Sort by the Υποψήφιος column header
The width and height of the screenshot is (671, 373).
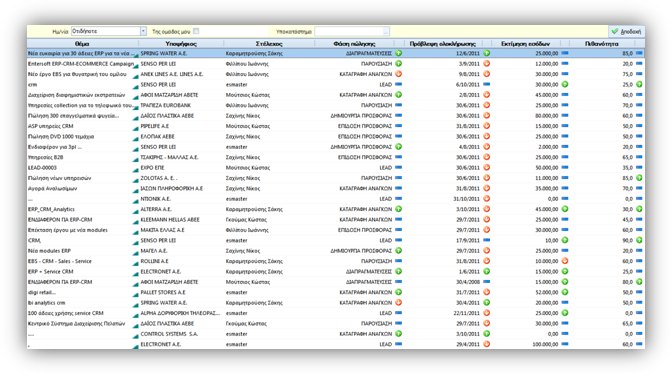[181, 44]
